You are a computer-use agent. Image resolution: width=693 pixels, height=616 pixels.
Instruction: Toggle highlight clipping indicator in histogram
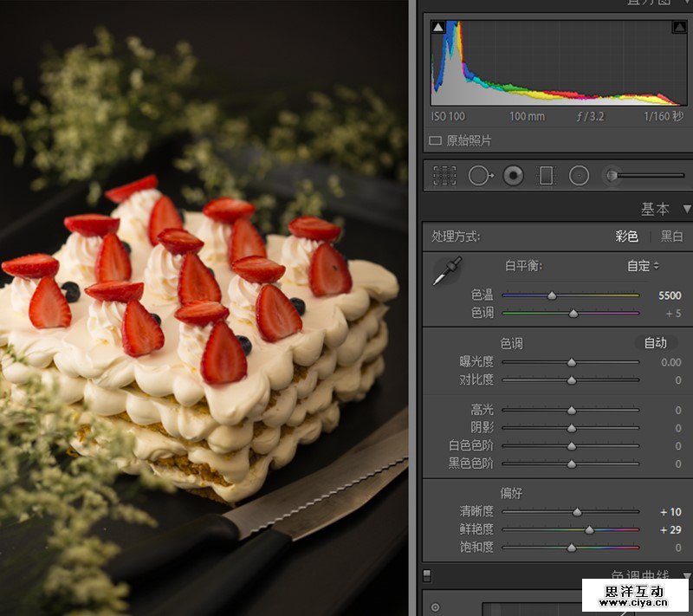point(678,28)
